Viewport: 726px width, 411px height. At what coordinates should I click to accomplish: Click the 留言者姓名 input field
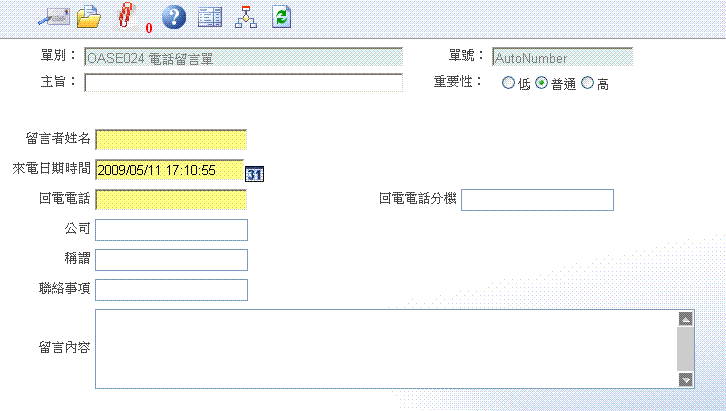click(x=171, y=140)
